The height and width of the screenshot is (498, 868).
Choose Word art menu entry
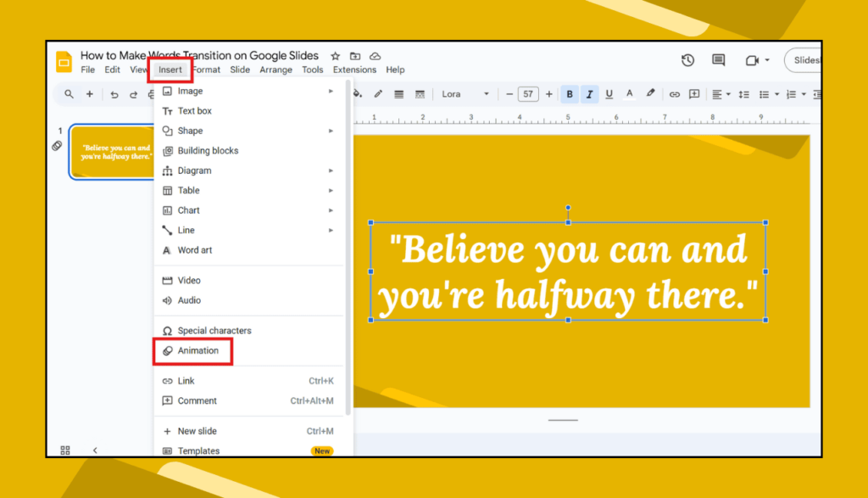pos(194,250)
